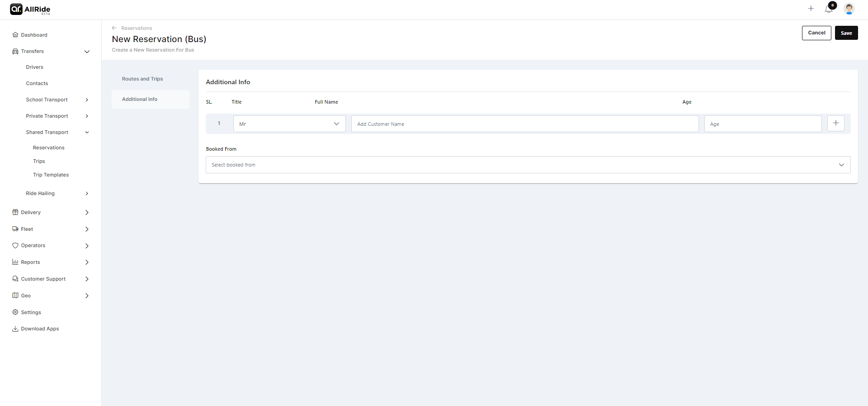Click the AllRide logo
This screenshot has height=406, width=868.
point(30,10)
